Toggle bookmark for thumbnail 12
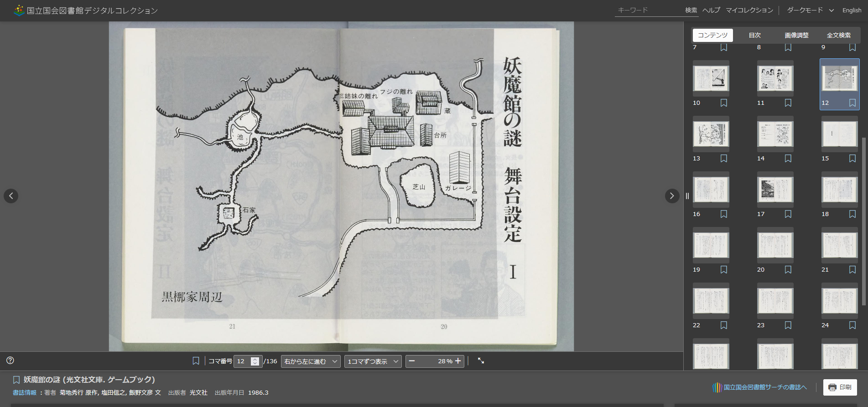The height and width of the screenshot is (407, 868). coord(852,103)
